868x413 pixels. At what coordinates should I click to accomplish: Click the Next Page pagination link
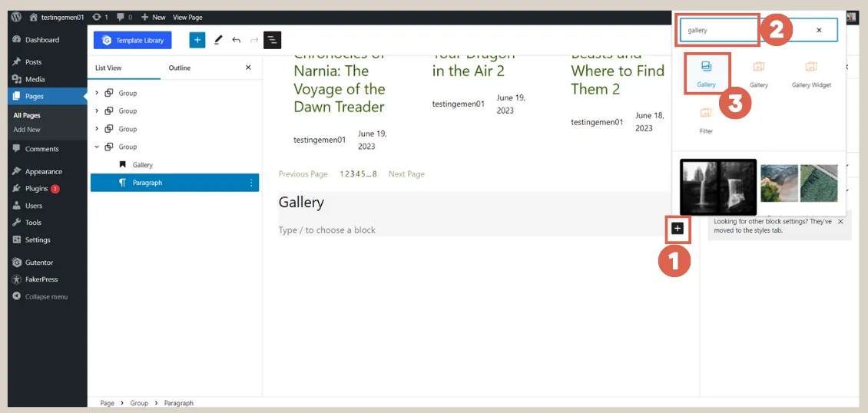coord(406,174)
